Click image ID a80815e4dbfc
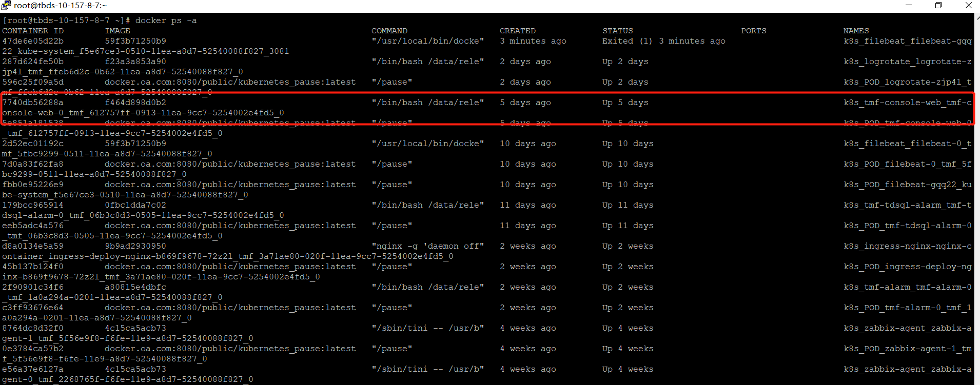The image size is (980, 385). (x=135, y=287)
